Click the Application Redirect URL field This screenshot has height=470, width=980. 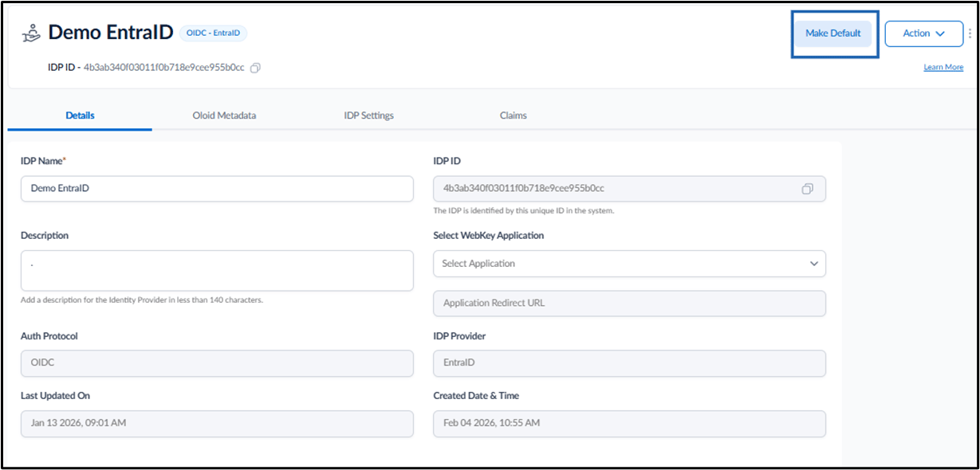click(629, 304)
